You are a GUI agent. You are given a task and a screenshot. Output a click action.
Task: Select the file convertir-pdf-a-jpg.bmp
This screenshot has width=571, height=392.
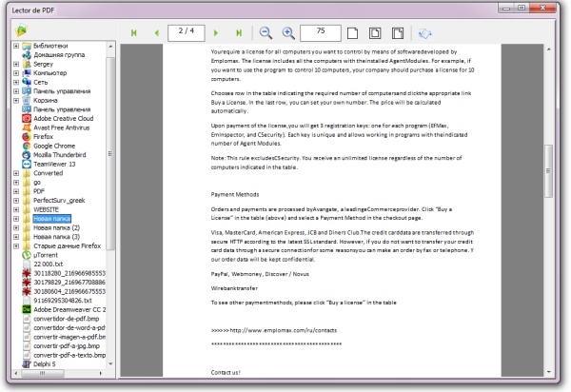(x=67, y=346)
